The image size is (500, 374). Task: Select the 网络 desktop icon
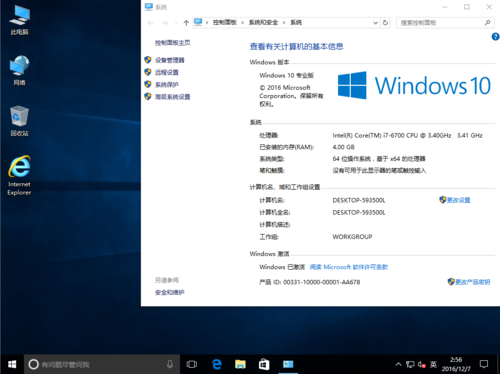pos(19,70)
